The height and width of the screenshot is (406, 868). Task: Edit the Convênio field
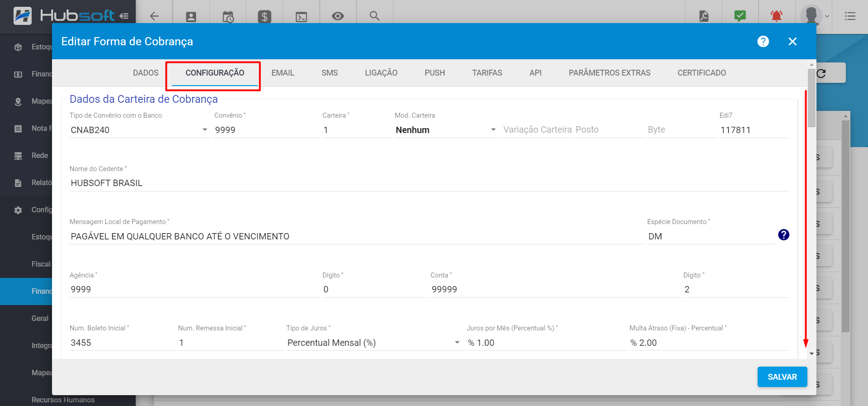coord(267,130)
